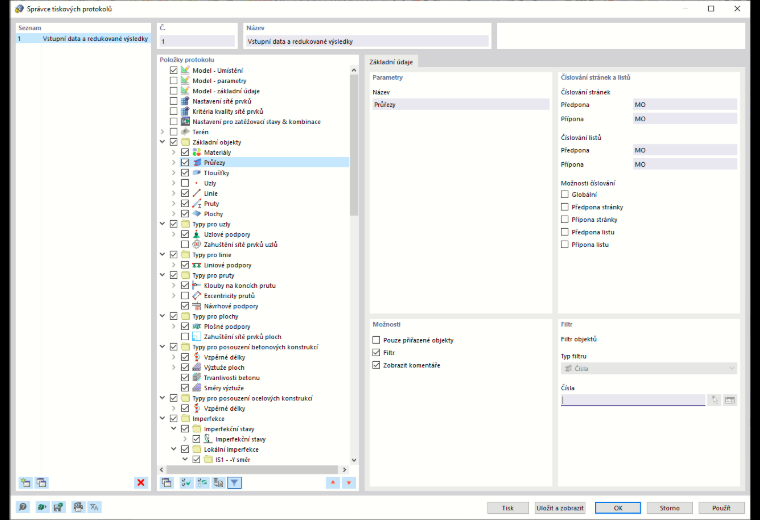
Task: Click the check-all items icon under the tree
Action: [x=186, y=483]
